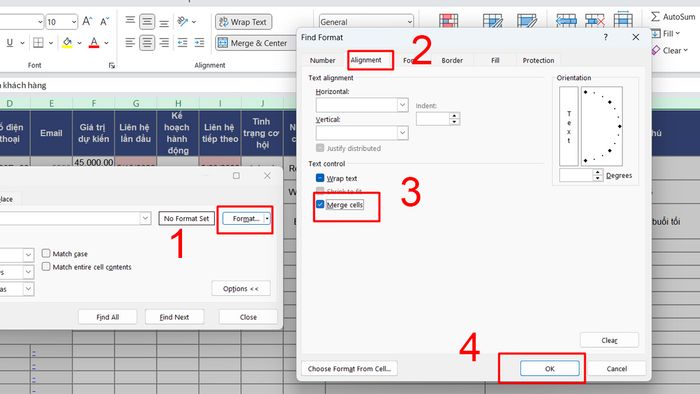Switch to Alignment tab in Find Format
Viewport: 700px width, 394px height.
[x=366, y=60]
